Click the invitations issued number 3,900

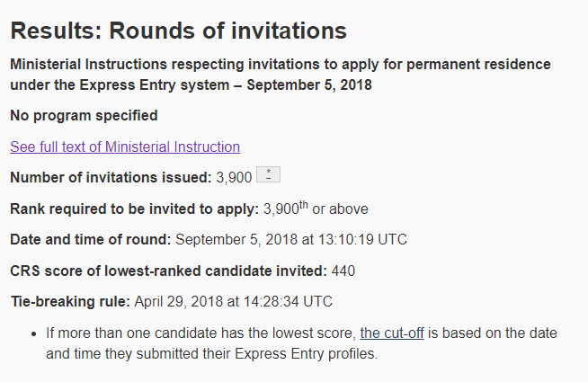tap(234, 177)
